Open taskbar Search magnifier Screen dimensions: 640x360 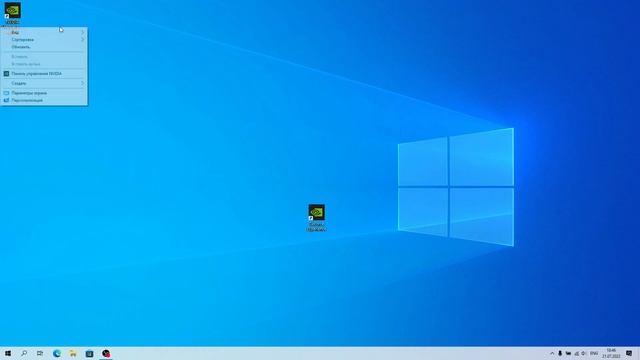click(24, 353)
